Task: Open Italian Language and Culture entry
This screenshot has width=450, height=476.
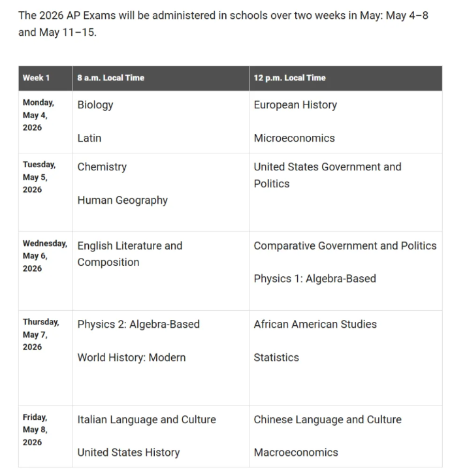Action: (146, 419)
